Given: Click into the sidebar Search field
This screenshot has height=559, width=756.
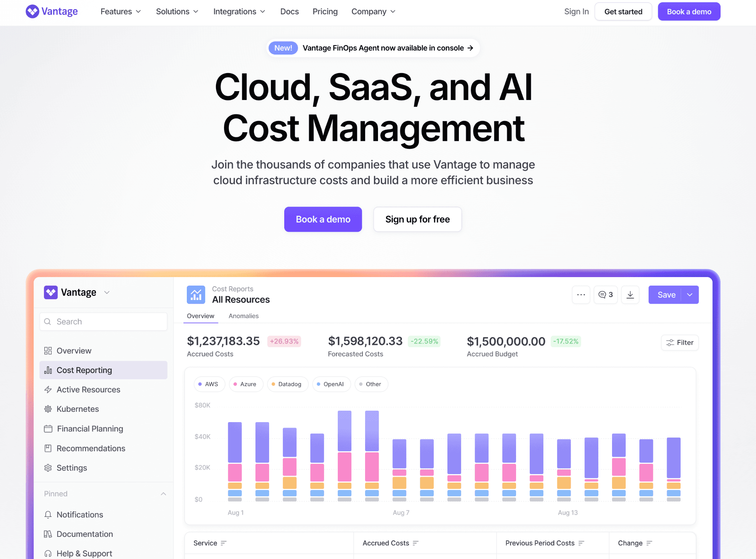Looking at the screenshot, I should 103,321.
